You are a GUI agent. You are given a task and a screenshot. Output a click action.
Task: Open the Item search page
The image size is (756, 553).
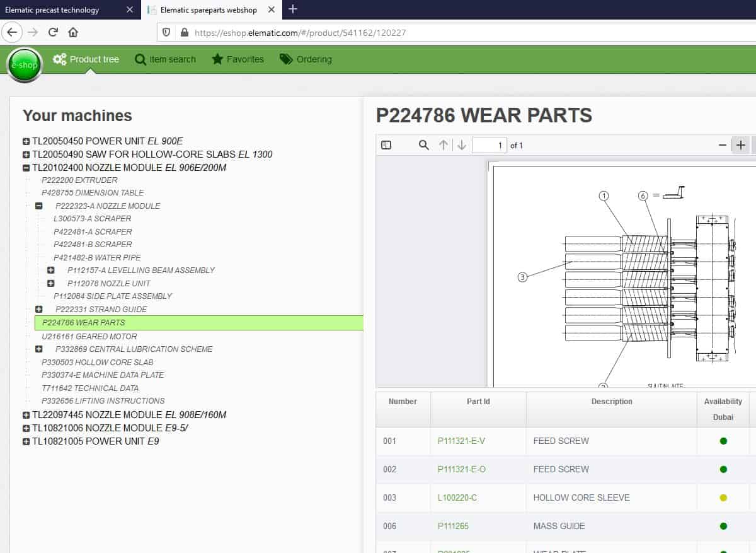tap(166, 59)
